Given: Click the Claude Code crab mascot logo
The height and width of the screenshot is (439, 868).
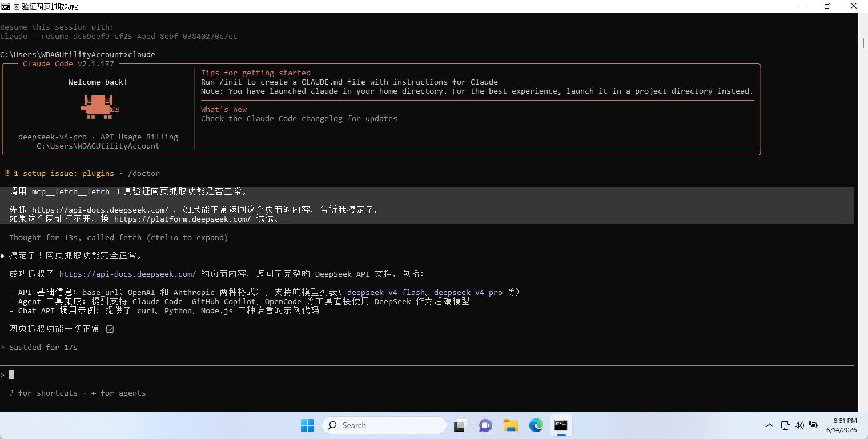Looking at the screenshot, I should click(100, 107).
